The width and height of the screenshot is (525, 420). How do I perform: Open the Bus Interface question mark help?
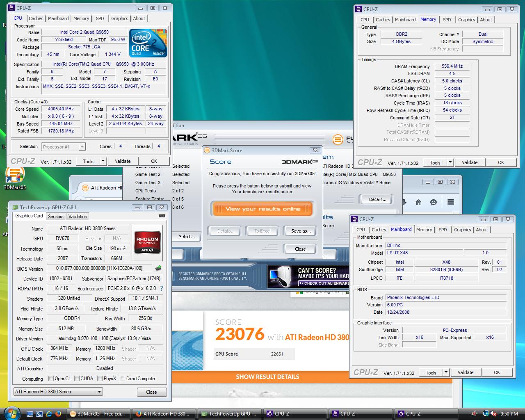pyautogui.click(x=162, y=288)
